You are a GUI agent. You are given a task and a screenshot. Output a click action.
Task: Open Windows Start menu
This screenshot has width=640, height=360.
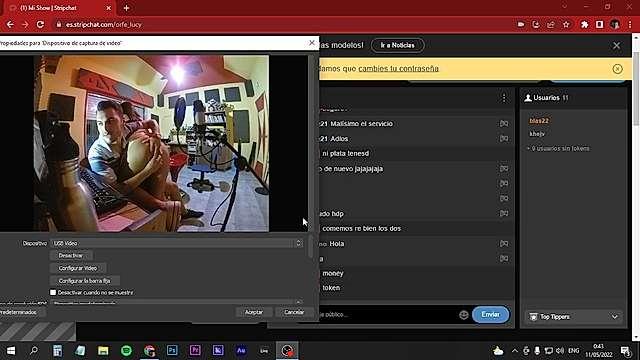(11, 351)
